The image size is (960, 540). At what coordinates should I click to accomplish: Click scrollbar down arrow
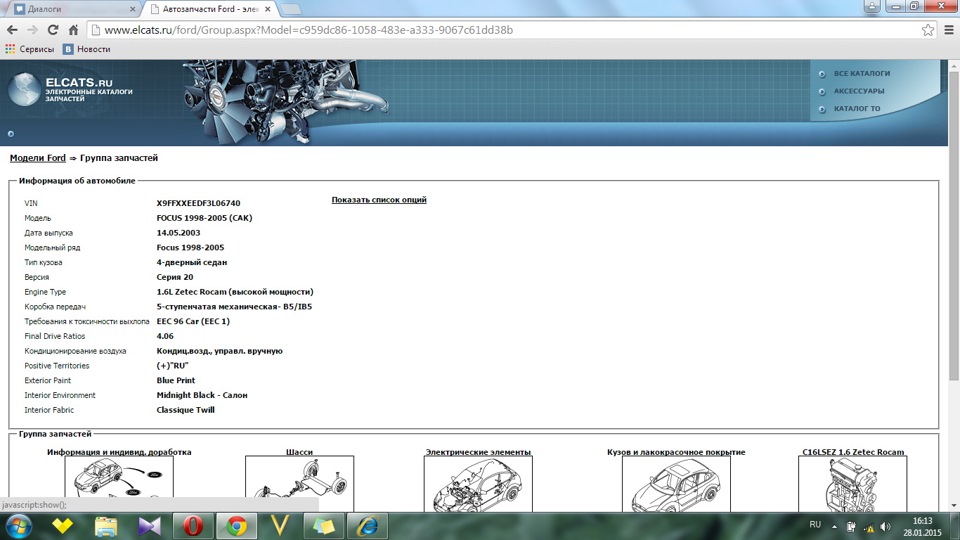954,506
